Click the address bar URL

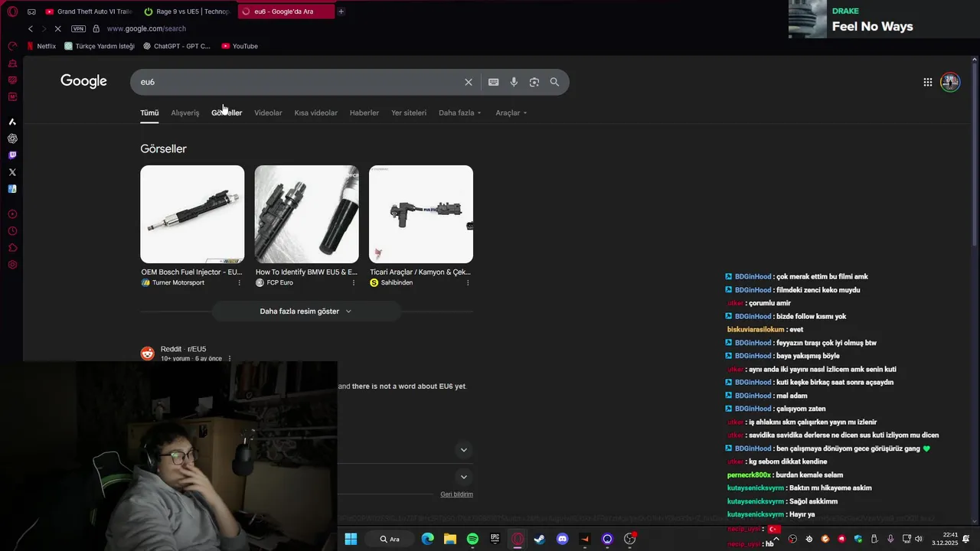tap(146, 29)
